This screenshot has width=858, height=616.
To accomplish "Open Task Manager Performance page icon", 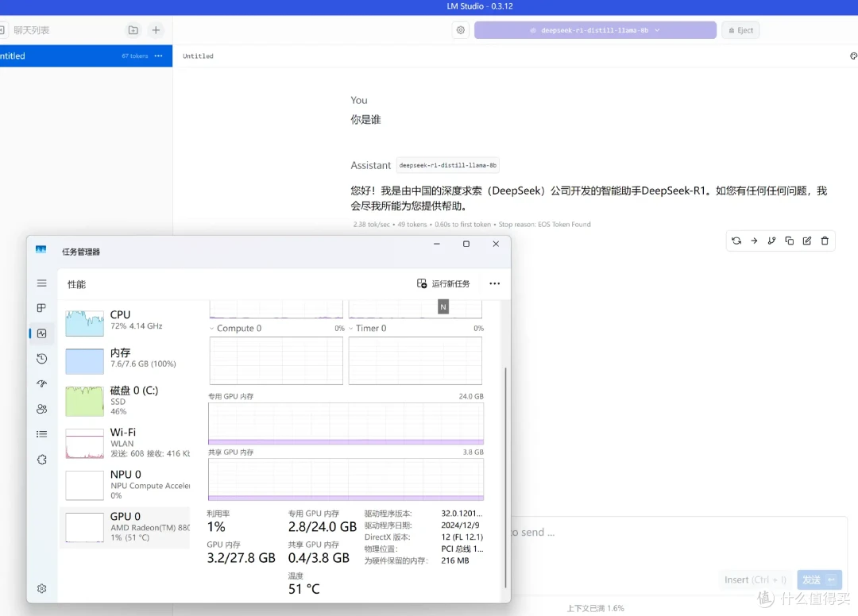I will pyautogui.click(x=41, y=333).
